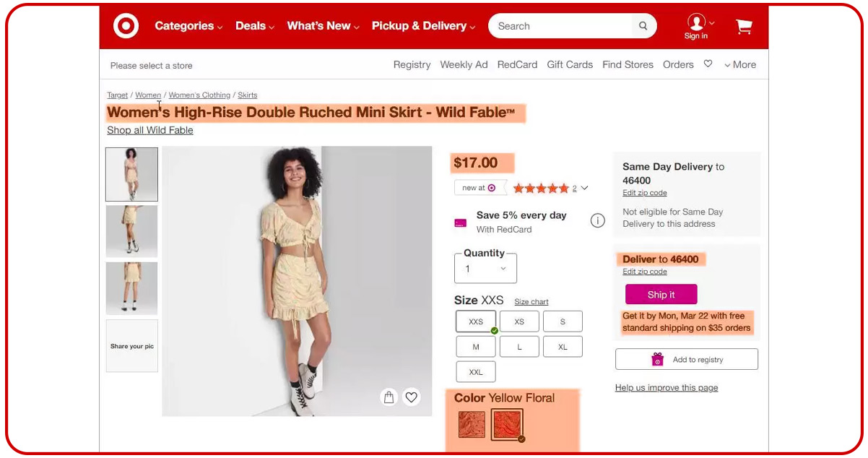Screen dimensions: 868x458
Task: View the second product thumbnail
Action: click(x=131, y=231)
